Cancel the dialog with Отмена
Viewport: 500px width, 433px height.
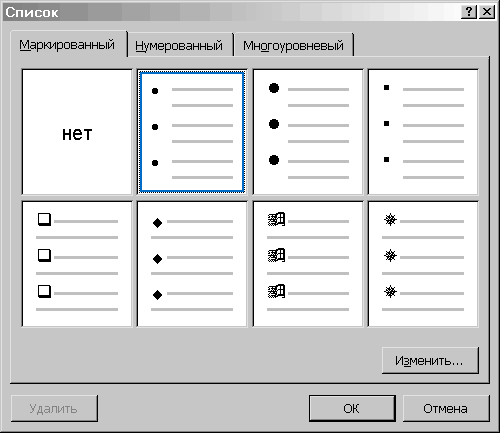[x=446, y=409]
